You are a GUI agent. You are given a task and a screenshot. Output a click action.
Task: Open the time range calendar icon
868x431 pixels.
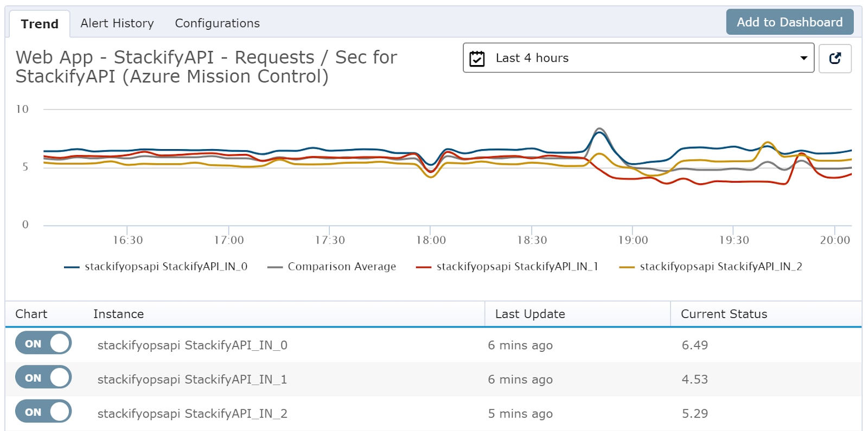(x=477, y=58)
